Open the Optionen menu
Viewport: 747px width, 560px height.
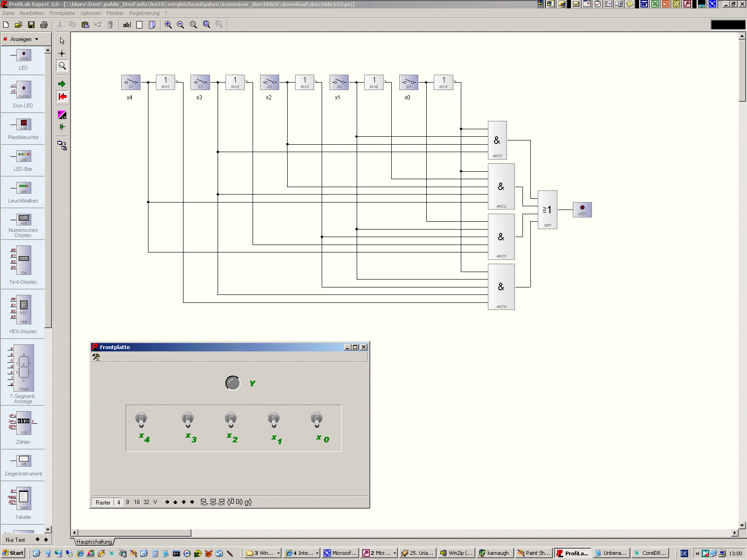click(x=91, y=13)
